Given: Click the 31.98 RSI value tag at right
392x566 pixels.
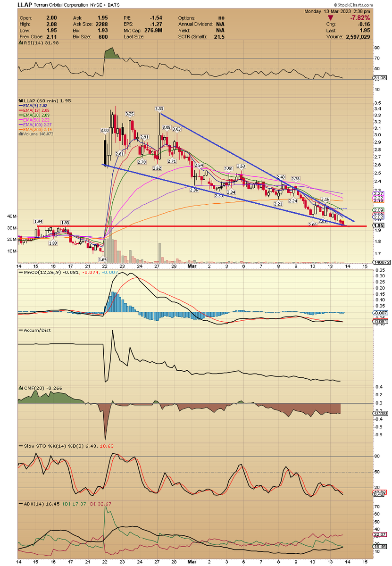Looking at the screenshot, I should coord(380,78).
